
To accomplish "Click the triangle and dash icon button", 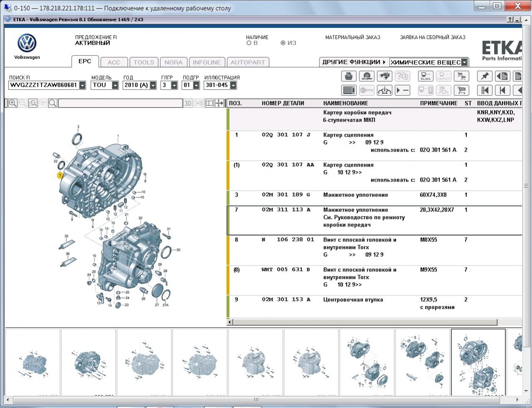I will [402, 90].
